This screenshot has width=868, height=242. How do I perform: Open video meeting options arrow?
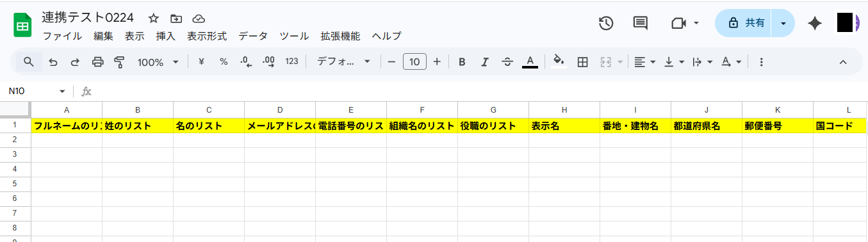pyautogui.click(x=696, y=24)
